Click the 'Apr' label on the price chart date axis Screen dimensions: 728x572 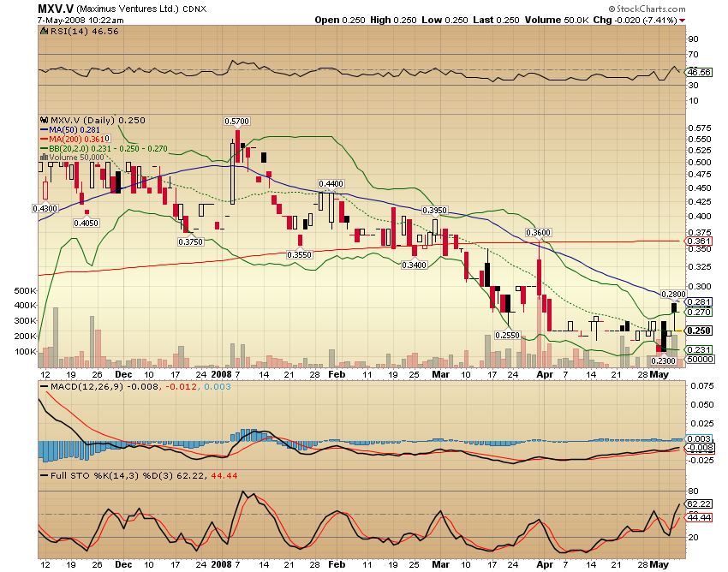(545, 374)
